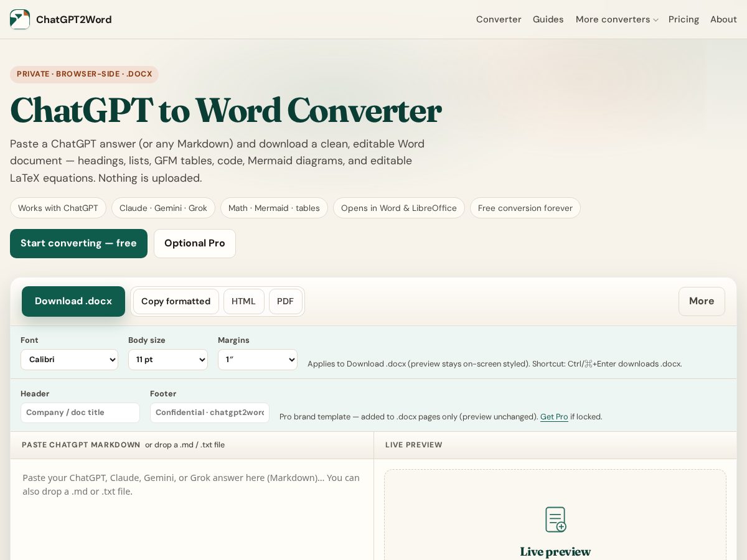Click the Copy formatted button
The width and height of the screenshot is (747, 560).
point(176,301)
